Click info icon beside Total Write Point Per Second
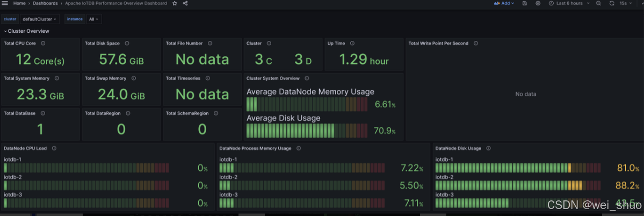Viewport: 644px width, 216px height. click(x=475, y=44)
